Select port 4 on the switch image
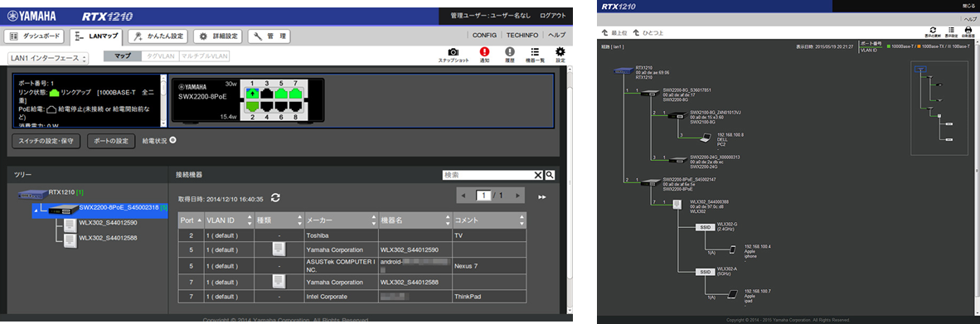Image resolution: width=980 pixels, height=324 pixels. pos(268,107)
